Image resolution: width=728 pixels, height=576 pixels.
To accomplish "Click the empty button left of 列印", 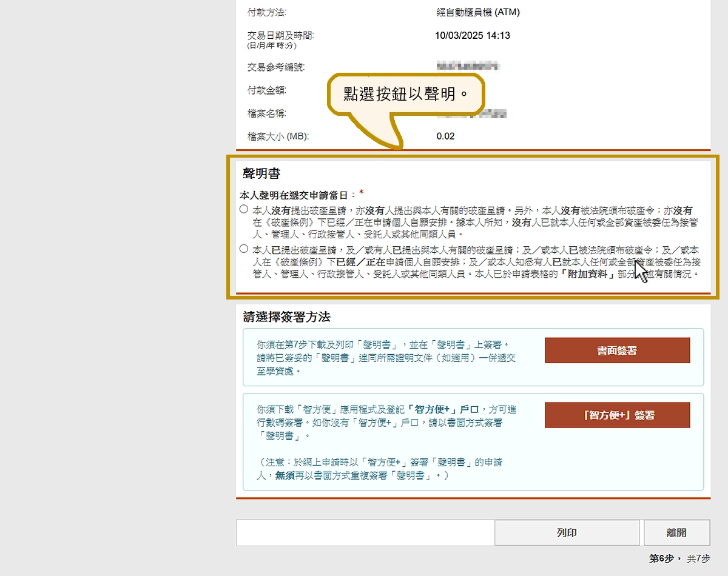I will (x=365, y=533).
